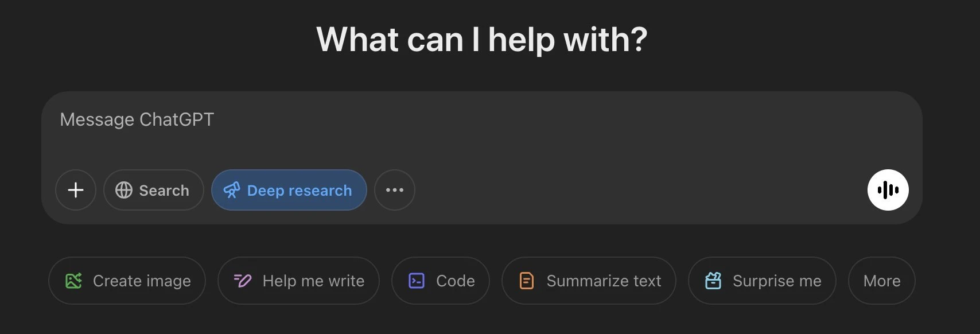Select the Surprise me label
The image size is (980, 334).
[777, 281]
